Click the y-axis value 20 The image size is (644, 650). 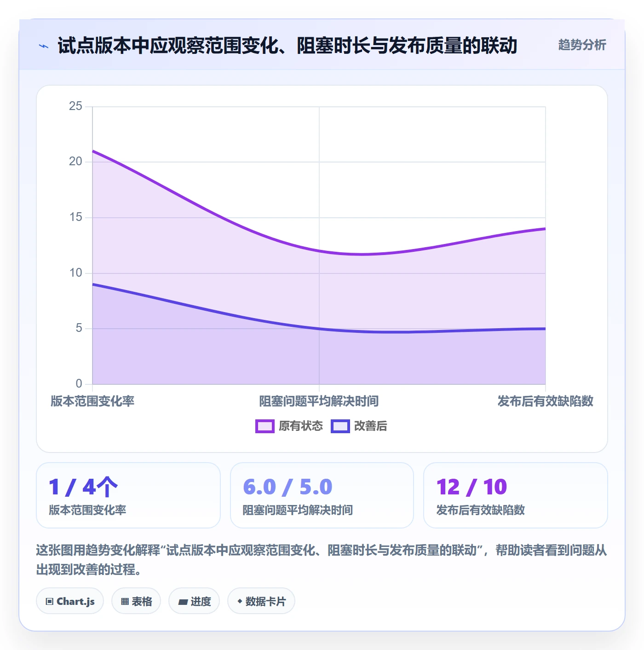pyautogui.click(x=75, y=162)
